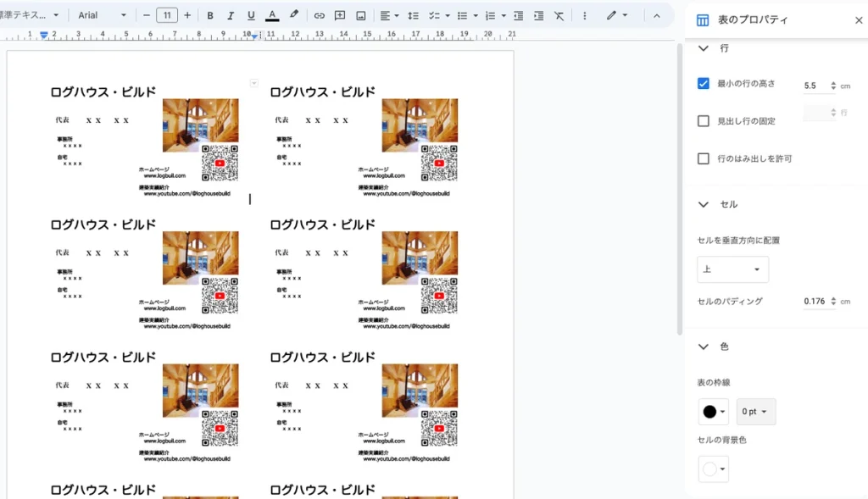The image size is (868, 499).
Task: Add a comment
Action: click(340, 15)
